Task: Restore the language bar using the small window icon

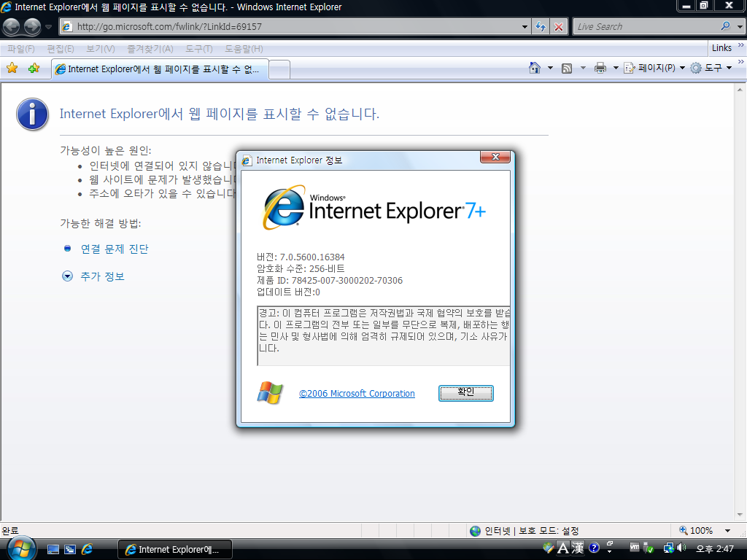Action: (x=609, y=543)
